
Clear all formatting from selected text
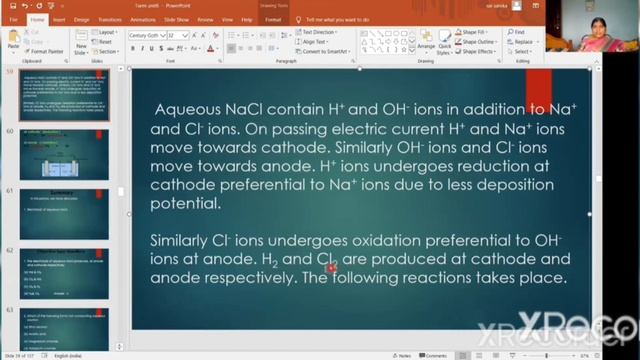point(216,36)
